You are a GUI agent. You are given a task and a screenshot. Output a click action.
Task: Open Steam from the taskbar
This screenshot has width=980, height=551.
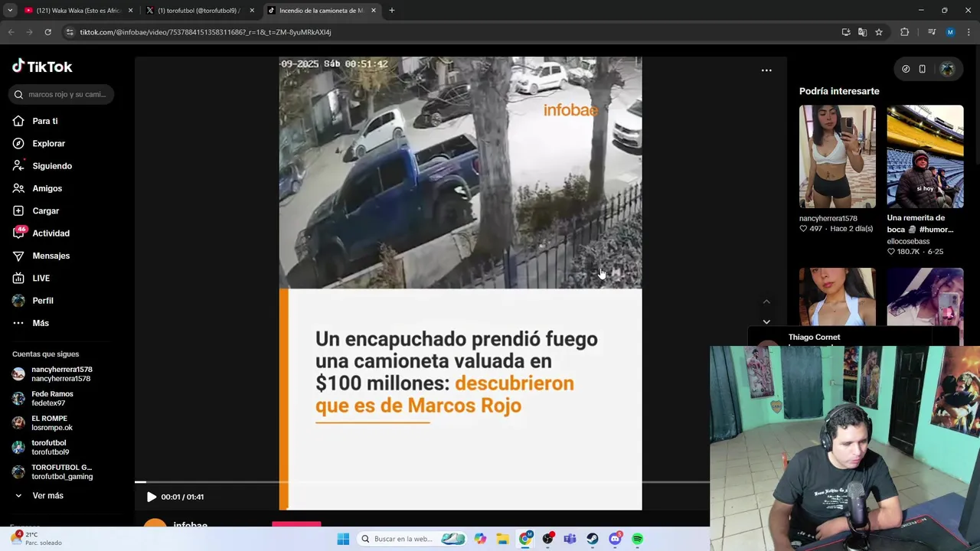click(593, 539)
